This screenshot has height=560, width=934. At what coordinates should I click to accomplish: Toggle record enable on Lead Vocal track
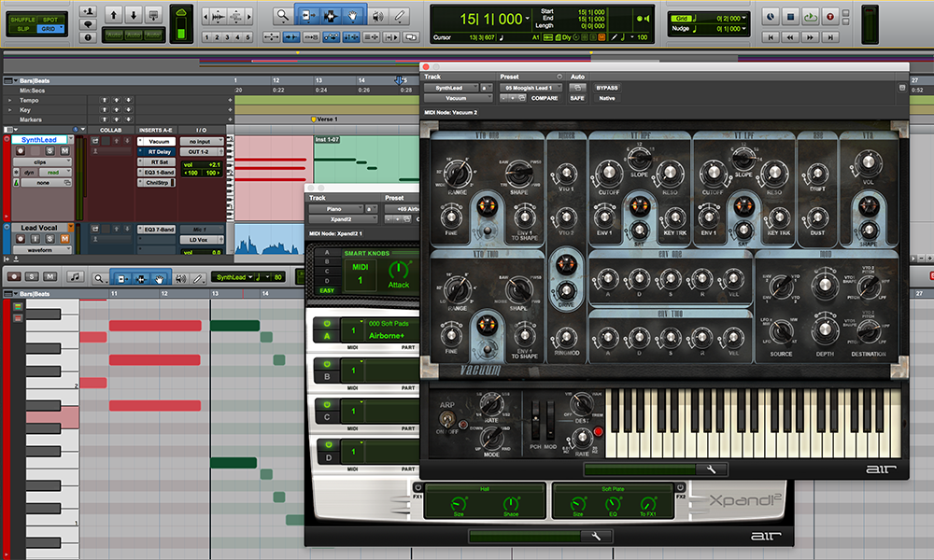[21, 239]
